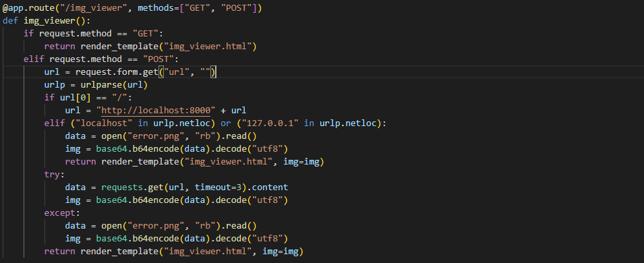Click "POST" in the elif request.method line

point(158,59)
